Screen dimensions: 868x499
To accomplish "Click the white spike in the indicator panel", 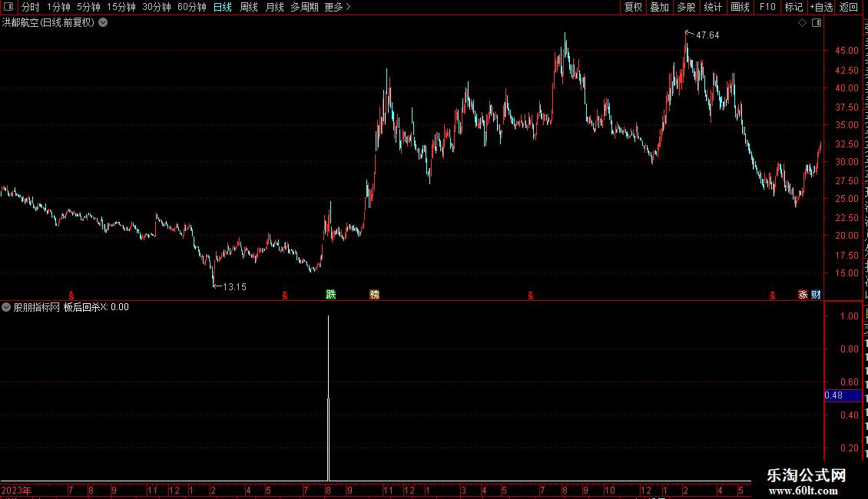I will pos(328,398).
